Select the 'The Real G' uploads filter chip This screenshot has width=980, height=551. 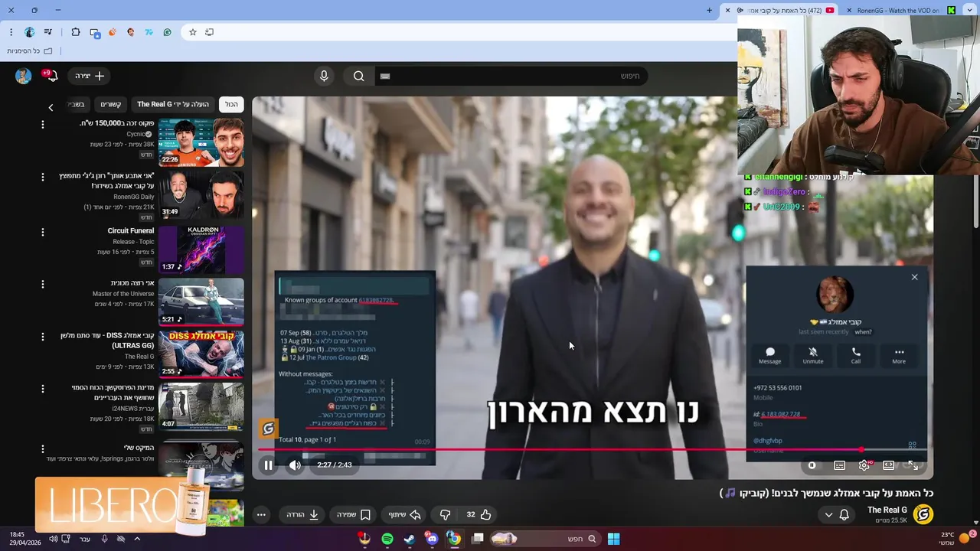point(173,104)
